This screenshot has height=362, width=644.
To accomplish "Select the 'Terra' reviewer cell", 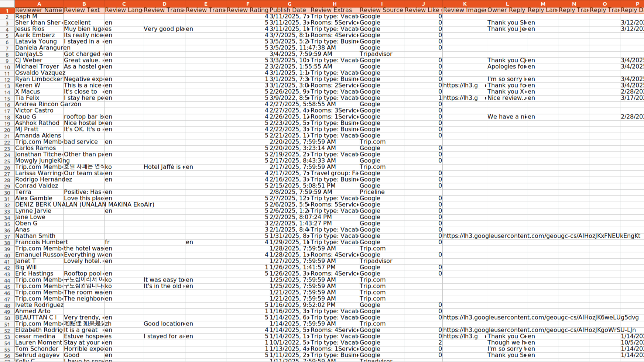I will pyautogui.click(x=39, y=192).
